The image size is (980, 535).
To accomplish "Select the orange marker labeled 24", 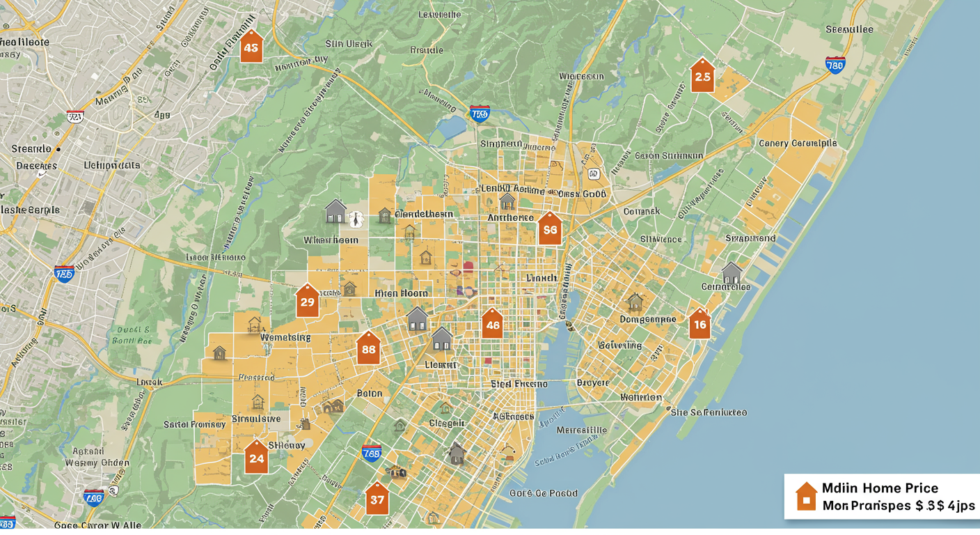I will click(x=256, y=458).
